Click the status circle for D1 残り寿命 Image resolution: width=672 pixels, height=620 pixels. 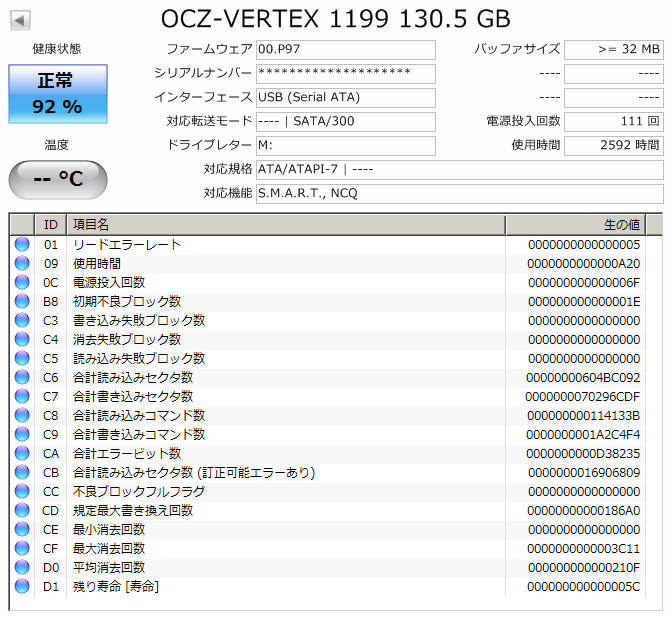point(22,586)
